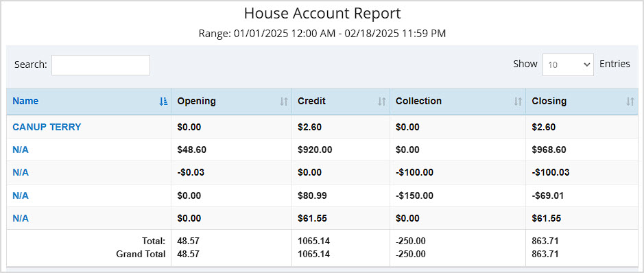Screen dimensions: 644x273
Task: Click the Credit column header label
Action: (x=312, y=101)
